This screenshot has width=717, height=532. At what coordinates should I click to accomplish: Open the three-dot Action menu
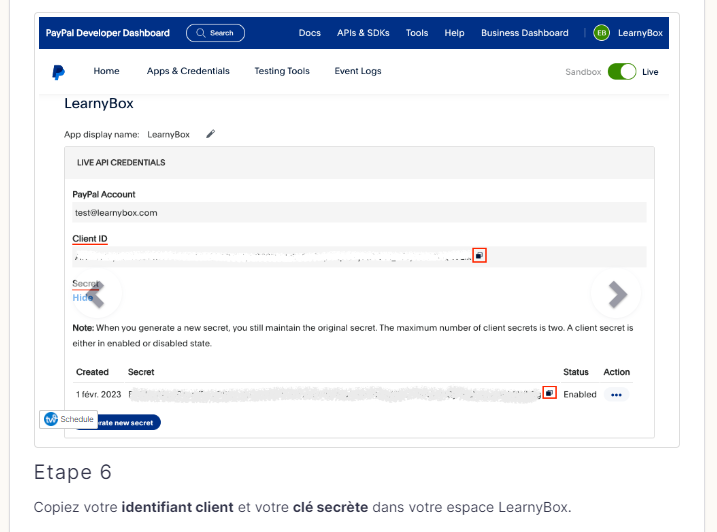[616, 395]
